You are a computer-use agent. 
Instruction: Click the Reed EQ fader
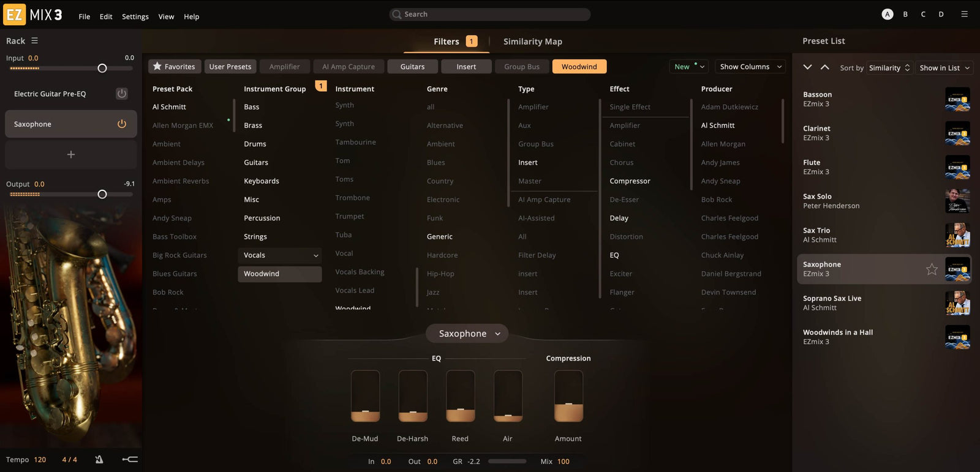461,396
